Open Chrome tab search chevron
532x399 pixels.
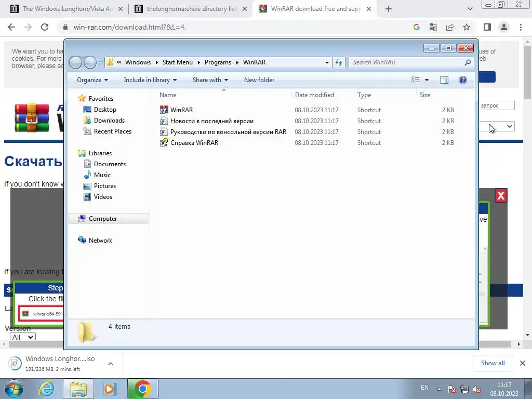[470, 9]
